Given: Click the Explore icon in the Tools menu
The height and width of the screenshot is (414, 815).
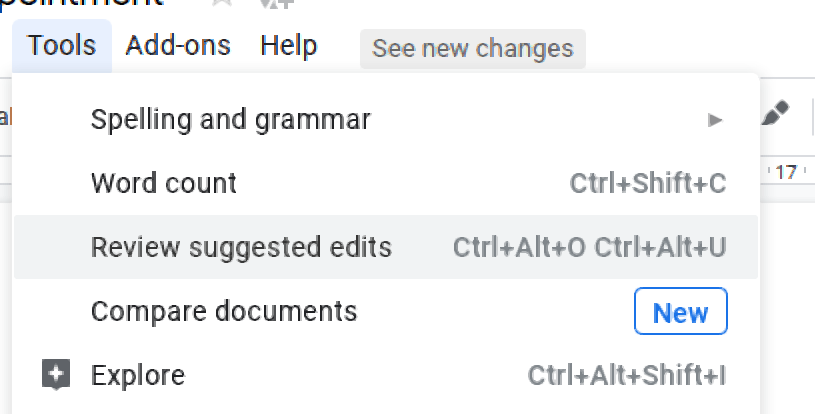Looking at the screenshot, I should (56, 374).
